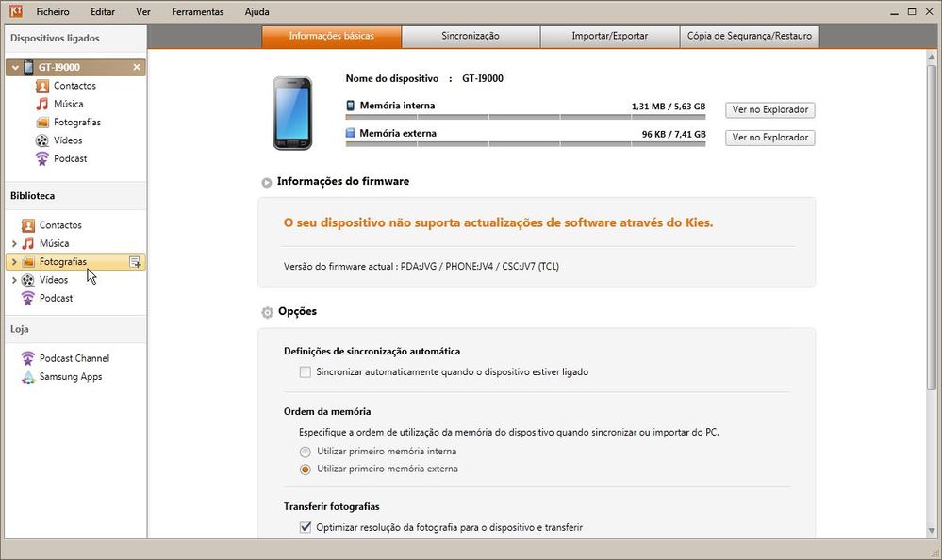This screenshot has height=560, width=942.
Task: Uncheck optimize photo resolution before transfer
Action: (x=306, y=527)
